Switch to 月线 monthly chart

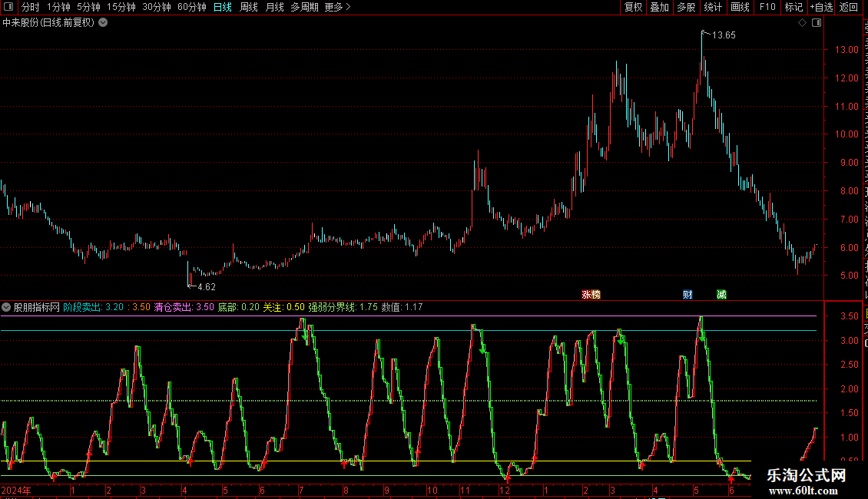(x=274, y=7)
